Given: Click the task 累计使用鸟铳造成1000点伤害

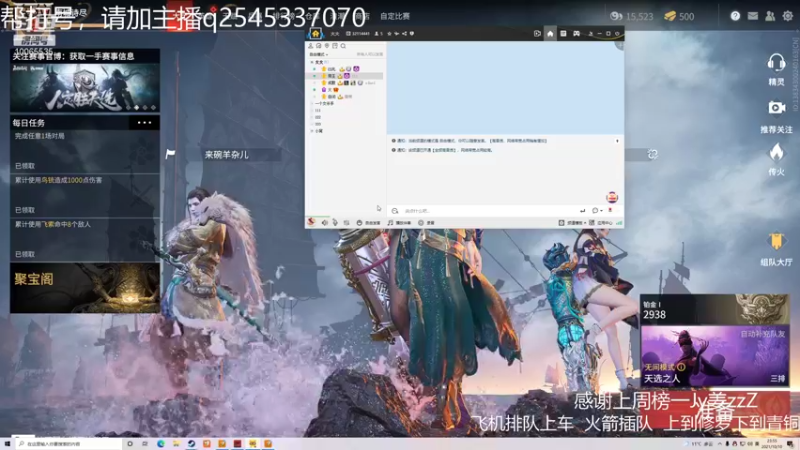Looking at the screenshot, I should [x=85, y=195].
